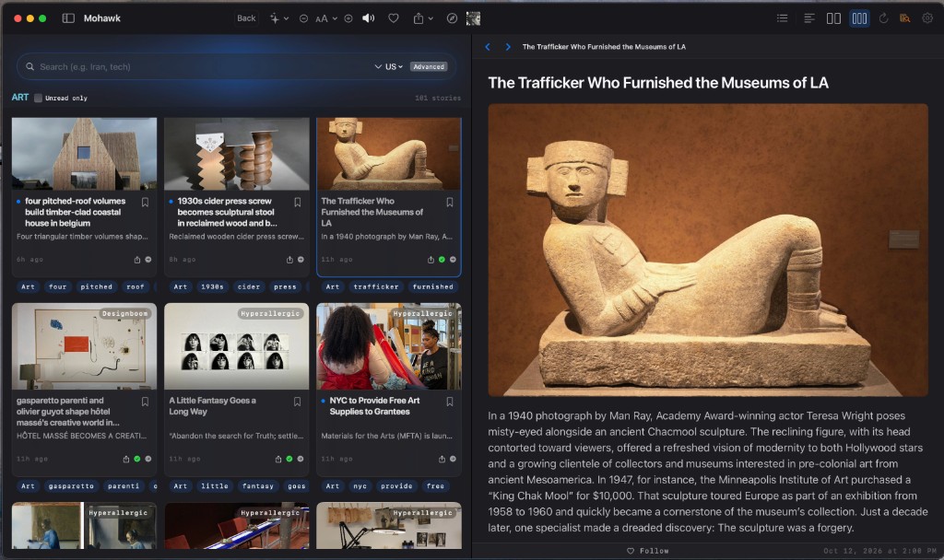Click the article thumbnail avatar in the toolbar
The height and width of the screenshot is (560, 944).
pos(473,18)
